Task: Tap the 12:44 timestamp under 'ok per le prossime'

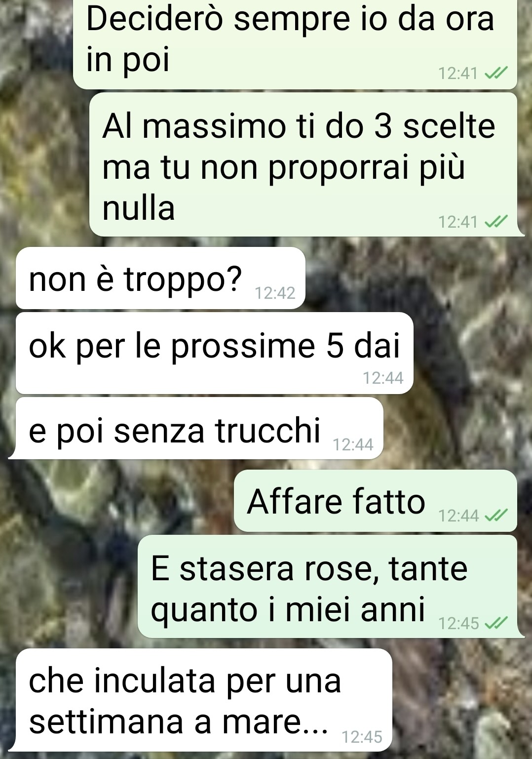Action: [383, 378]
